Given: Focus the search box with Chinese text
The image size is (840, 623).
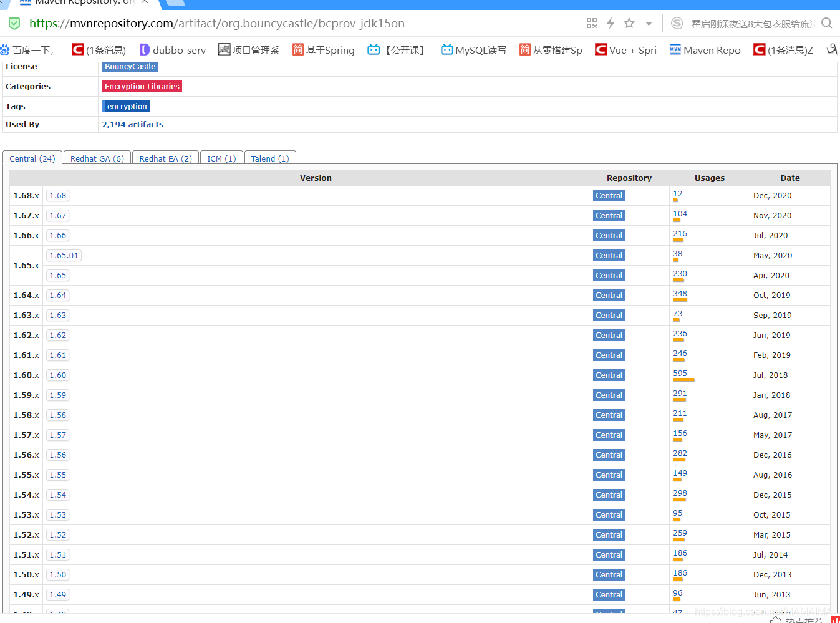Looking at the screenshot, I should pos(753,24).
